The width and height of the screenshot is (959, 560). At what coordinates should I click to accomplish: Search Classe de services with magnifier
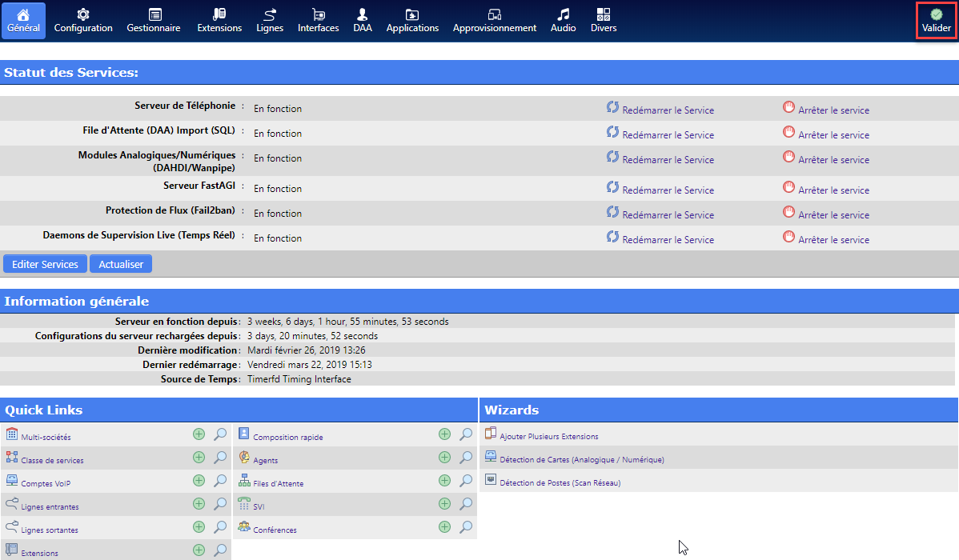point(220,458)
